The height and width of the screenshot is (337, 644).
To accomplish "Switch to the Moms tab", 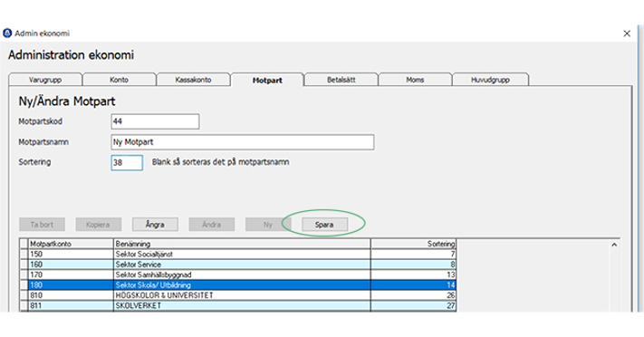I will point(415,80).
